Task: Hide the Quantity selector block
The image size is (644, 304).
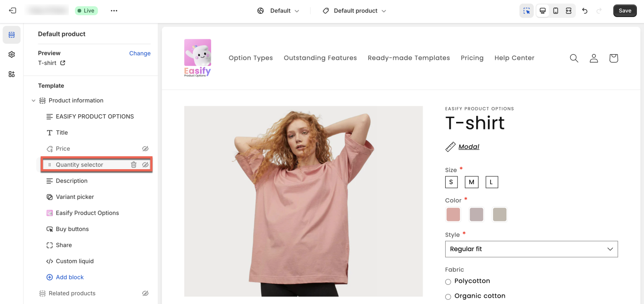Action: click(145, 165)
